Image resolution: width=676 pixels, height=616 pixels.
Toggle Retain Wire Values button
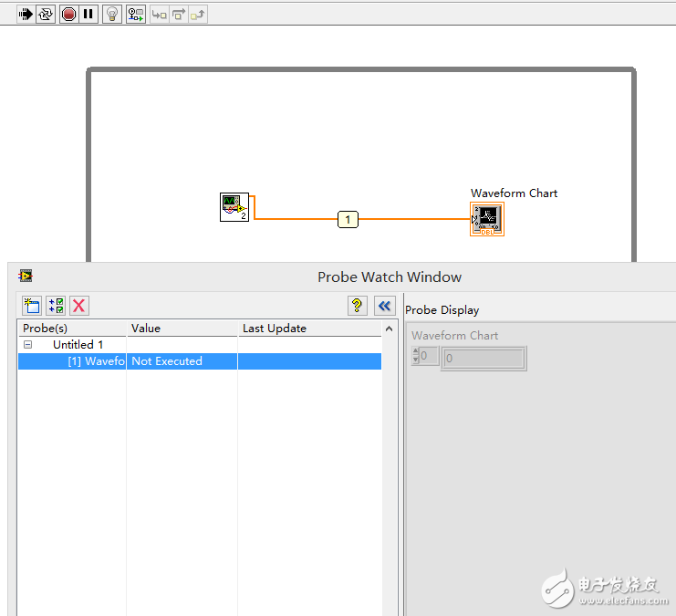tap(136, 15)
